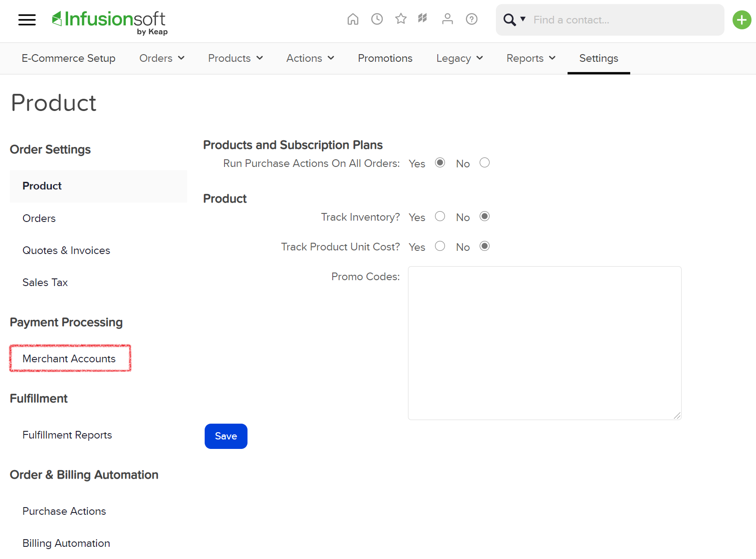Open the Promotions tab
Image resolution: width=756 pixels, height=559 pixels.
click(x=385, y=58)
